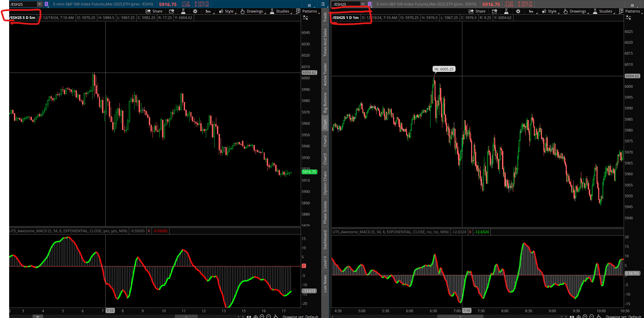Switch to Active Trader tab
Viewport: 644px width, 318px height.
[325, 74]
